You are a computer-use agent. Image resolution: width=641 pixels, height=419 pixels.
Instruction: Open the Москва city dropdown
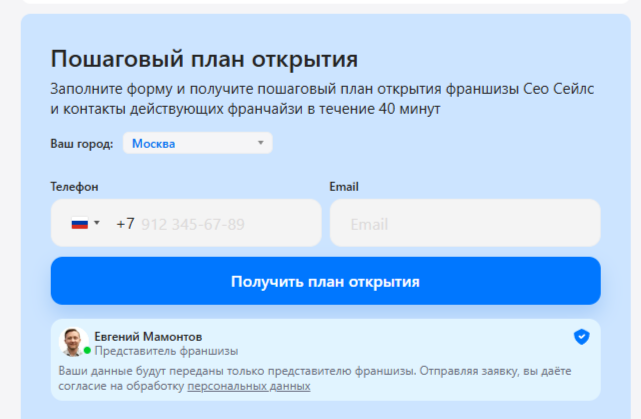pyautogui.click(x=197, y=143)
